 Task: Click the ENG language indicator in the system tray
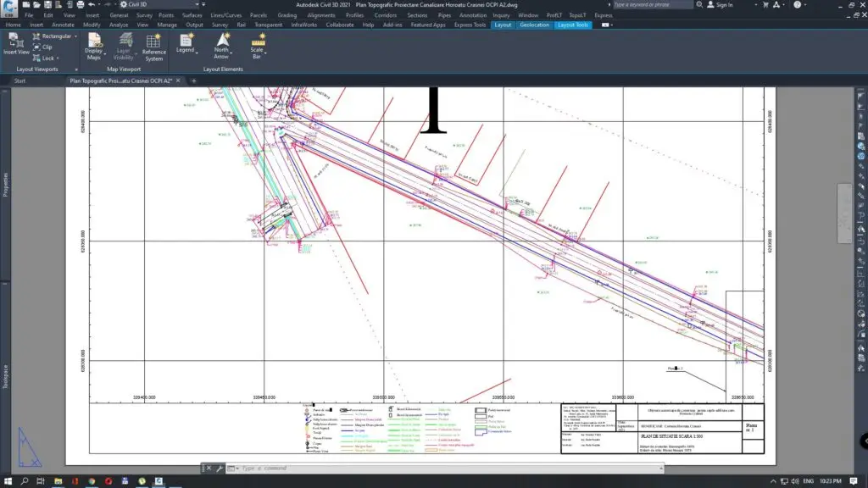coord(808,481)
